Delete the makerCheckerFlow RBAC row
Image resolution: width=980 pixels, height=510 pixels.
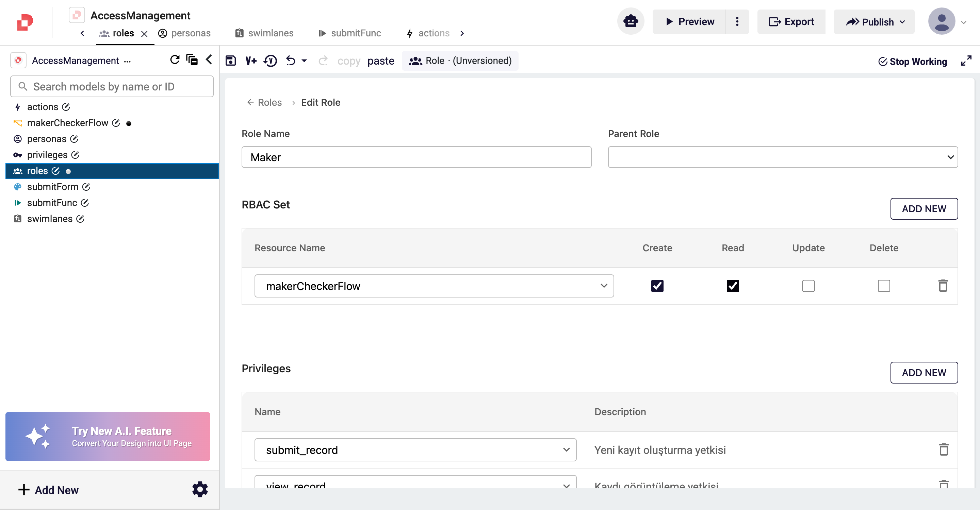(943, 286)
